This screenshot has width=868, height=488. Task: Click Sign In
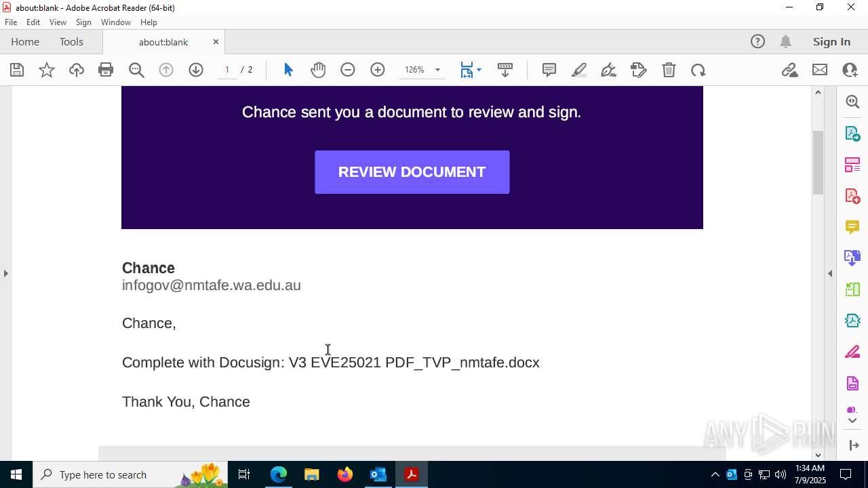(831, 42)
